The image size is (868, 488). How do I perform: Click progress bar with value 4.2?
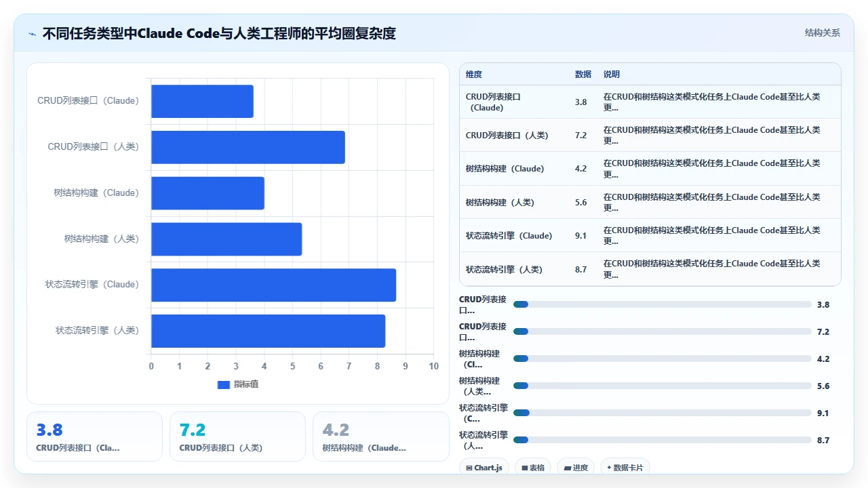[x=663, y=359]
